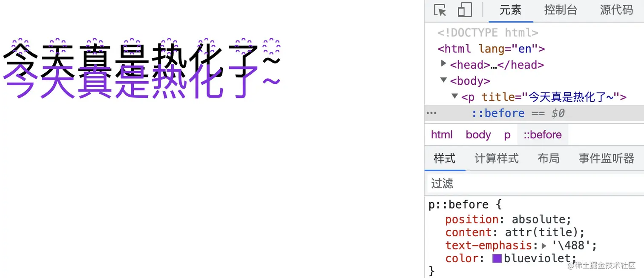Image resolution: width=644 pixels, height=278 pixels.
Task: Open the blueviolet color swatch picker
Action: [497, 258]
